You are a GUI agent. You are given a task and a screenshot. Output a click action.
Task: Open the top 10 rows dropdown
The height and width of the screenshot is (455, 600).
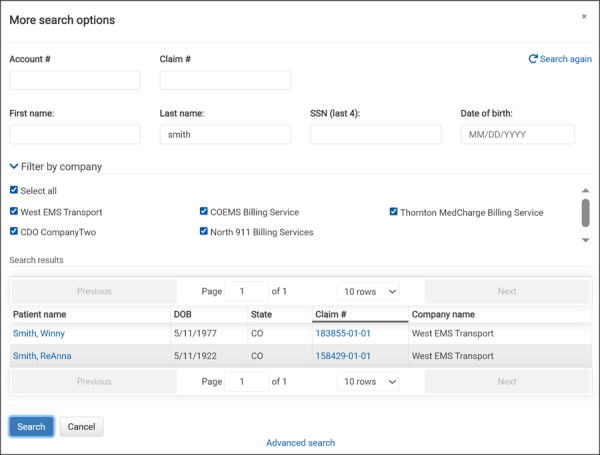(368, 291)
